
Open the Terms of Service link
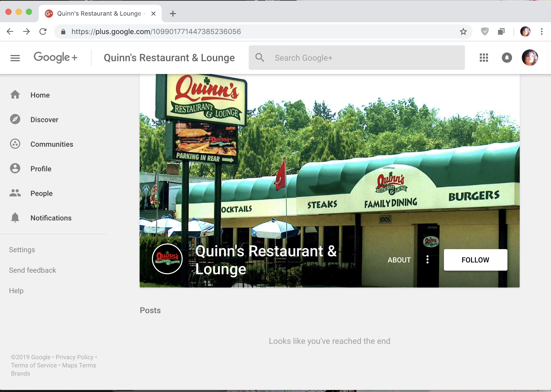[x=34, y=365]
